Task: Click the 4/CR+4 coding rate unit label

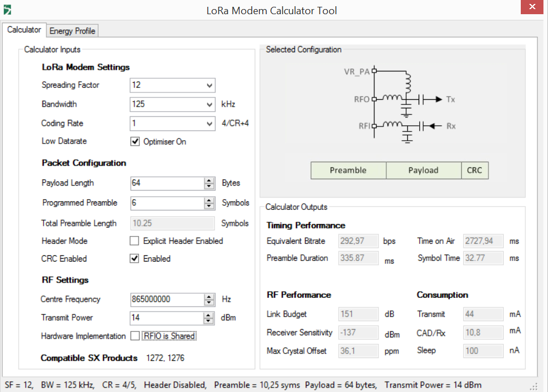Action: pyautogui.click(x=235, y=123)
